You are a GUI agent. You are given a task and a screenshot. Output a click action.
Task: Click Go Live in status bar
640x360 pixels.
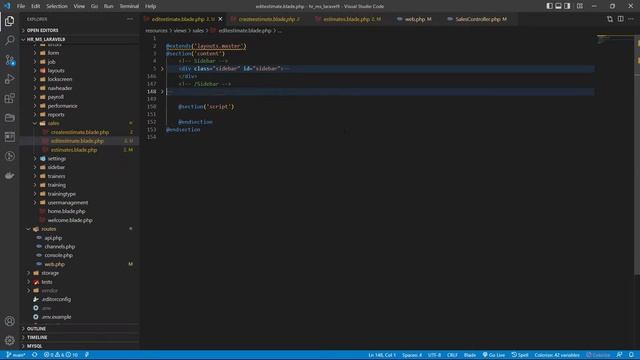point(494,355)
